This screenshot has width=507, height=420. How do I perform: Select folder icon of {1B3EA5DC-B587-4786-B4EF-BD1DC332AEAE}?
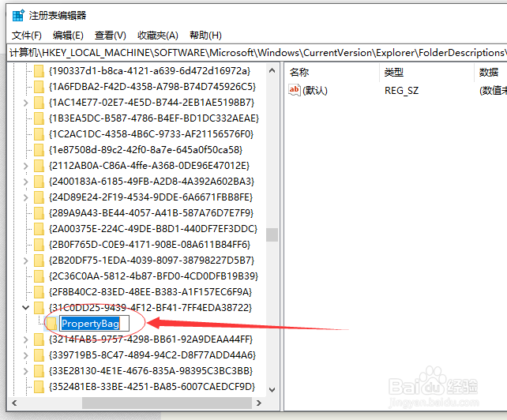click(39, 118)
